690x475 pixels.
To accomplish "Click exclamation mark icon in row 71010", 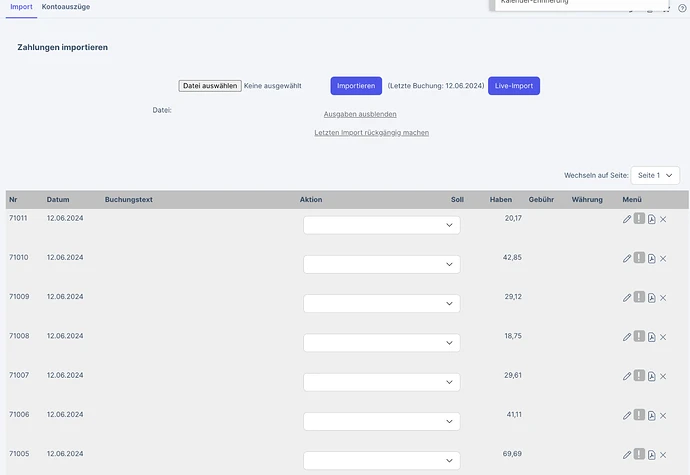I will [x=639, y=258].
